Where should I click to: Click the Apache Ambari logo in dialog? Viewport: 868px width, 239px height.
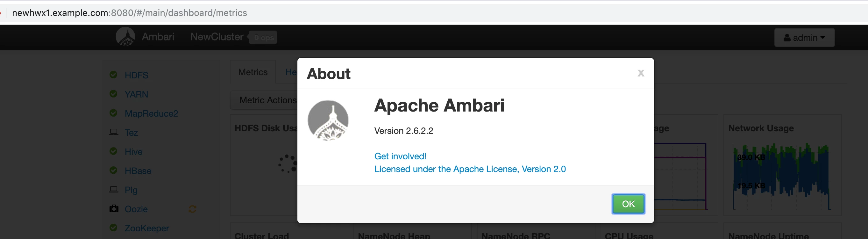pos(328,120)
